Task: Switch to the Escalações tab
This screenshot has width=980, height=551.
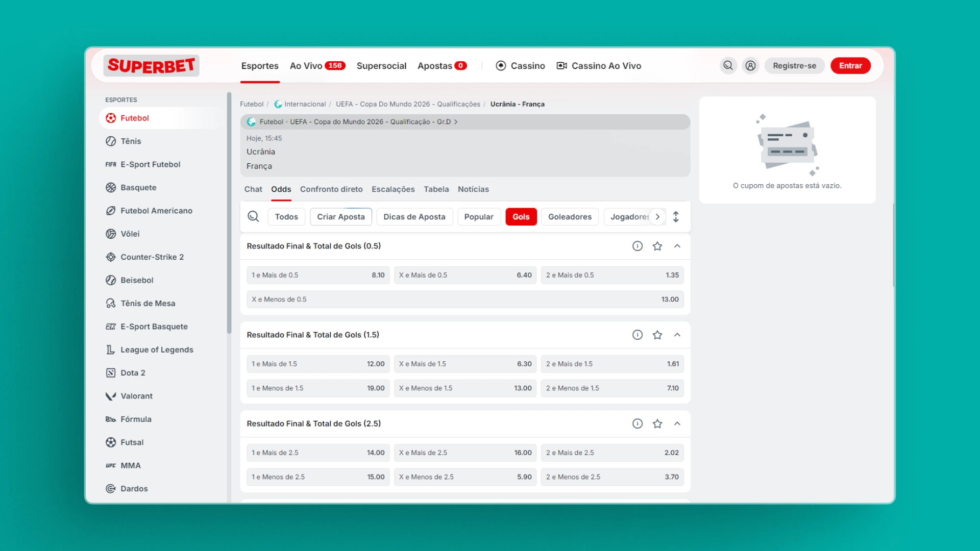Action: point(393,189)
